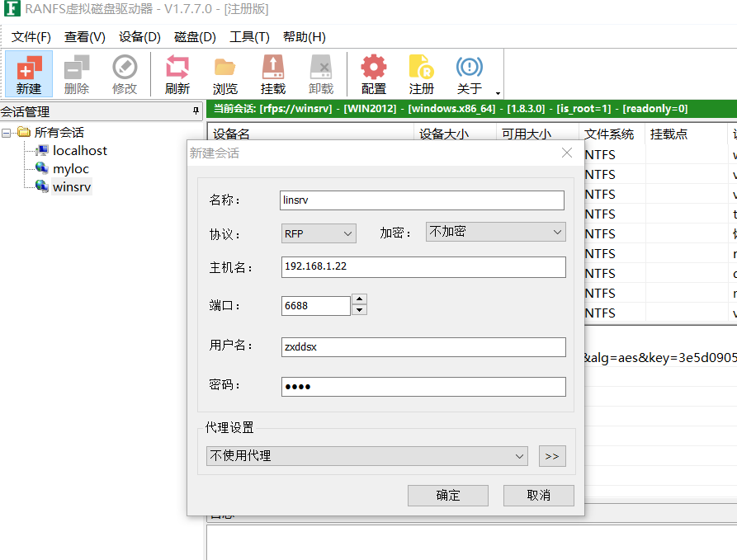Click the 修改 (Modify) toolbar icon
Image resolution: width=737 pixels, height=560 pixels.
(x=125, y=73)
